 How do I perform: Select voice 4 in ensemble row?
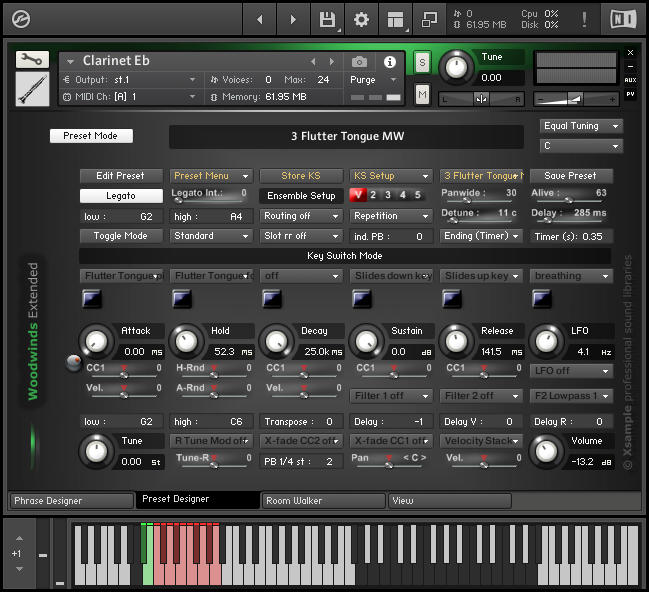point(403,195)
